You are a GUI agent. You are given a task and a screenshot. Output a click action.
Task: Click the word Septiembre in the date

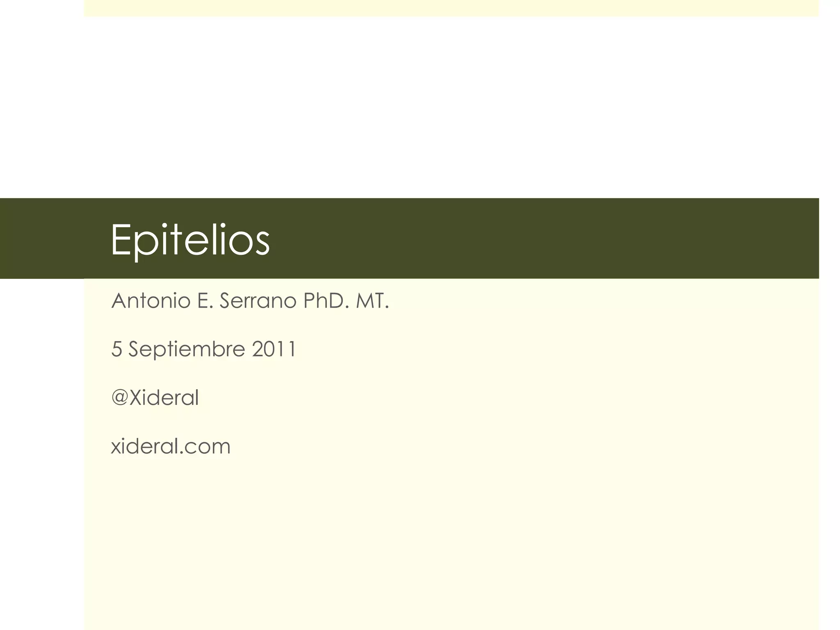coord(187,350)
